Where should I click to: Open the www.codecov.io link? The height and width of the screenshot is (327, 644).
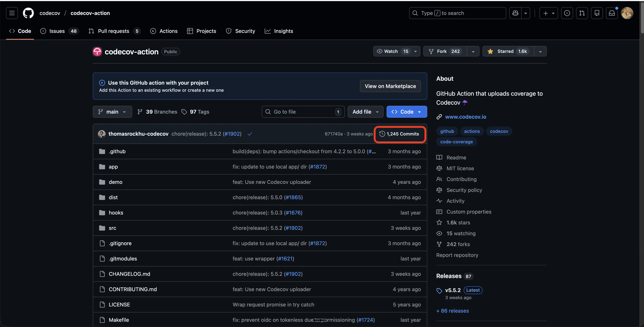pyautogui.click(x=466, y=117)
